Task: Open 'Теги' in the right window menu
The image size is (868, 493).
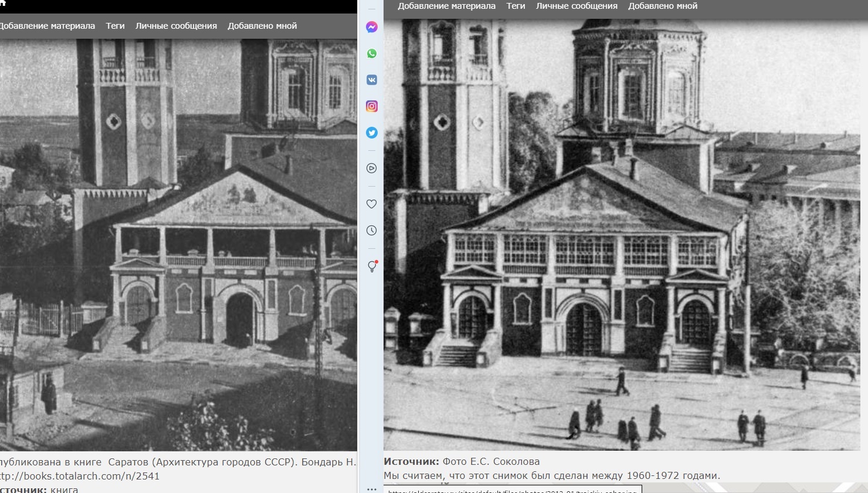Action: 516,6
